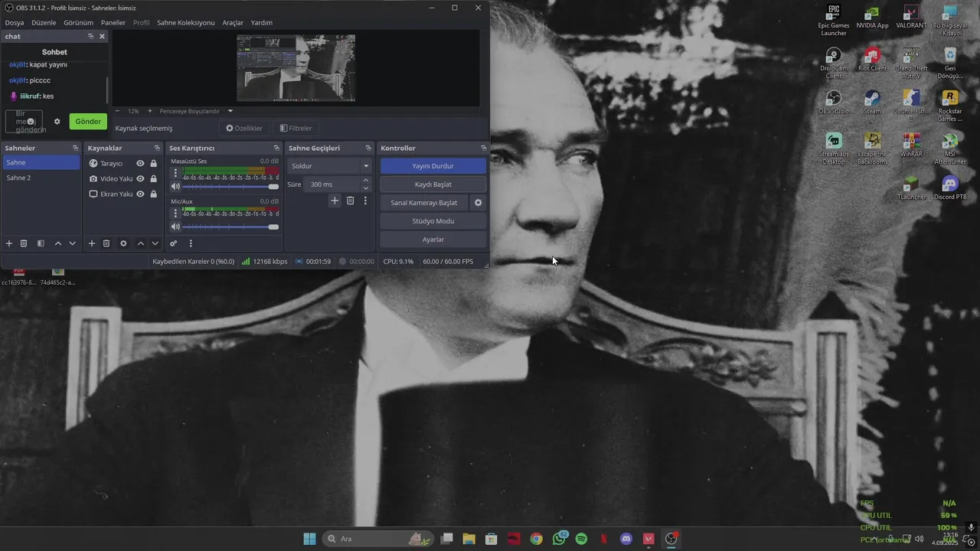Adjust Mic/Aux volume slider

230,227
